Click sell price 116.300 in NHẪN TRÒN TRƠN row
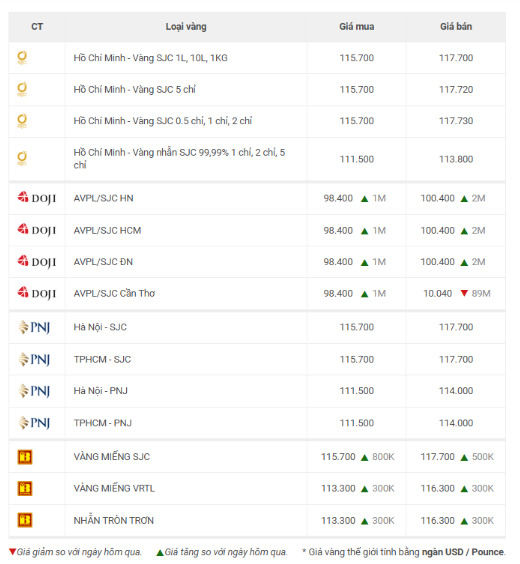520x564 pixels. tap(438, 520)
